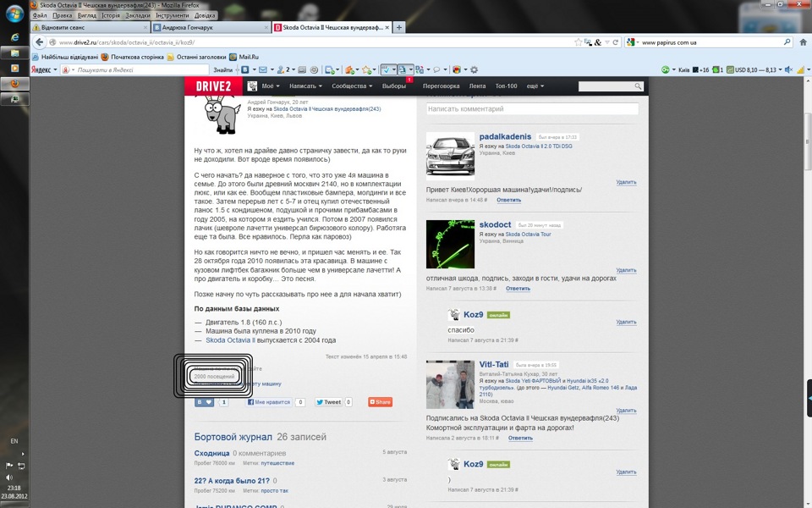This screenshot has width=812, height=508.
Task: Open the goat avatar icon in DRIVE2 navbar
Action: pos(252,86)
